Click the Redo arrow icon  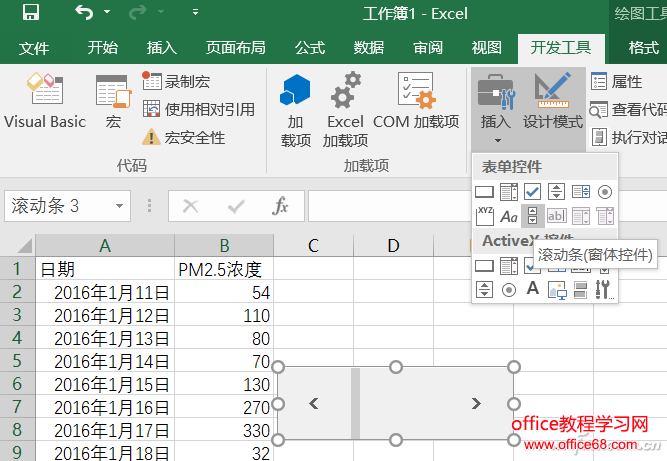click(137, 12)
